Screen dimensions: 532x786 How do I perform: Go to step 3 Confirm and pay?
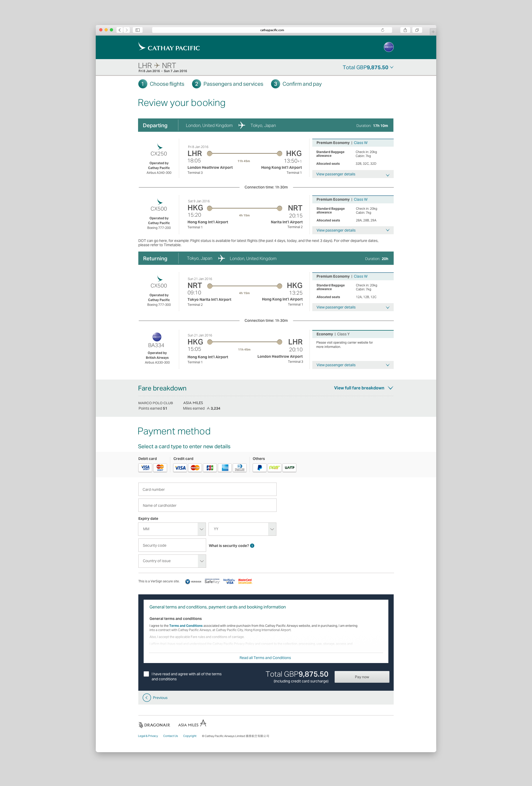296,84
